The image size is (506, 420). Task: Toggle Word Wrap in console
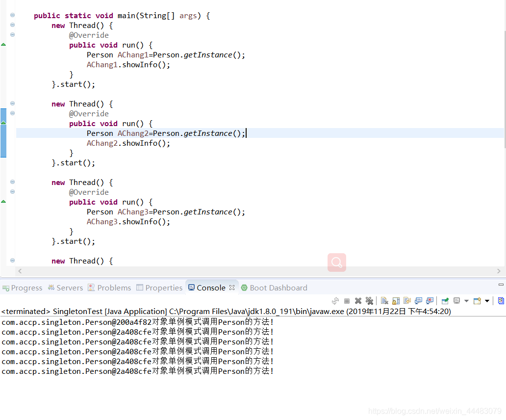point(407,301)
